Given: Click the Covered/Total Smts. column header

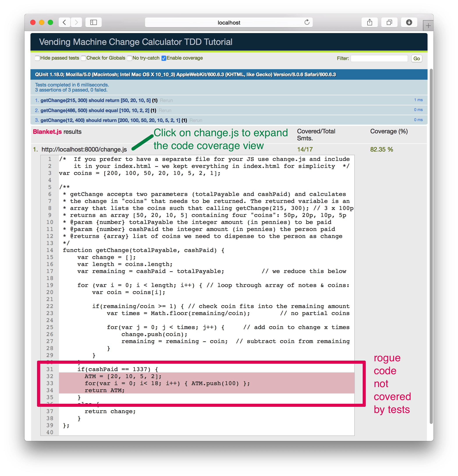Looking at the screenshot, I should click(316, 134).
